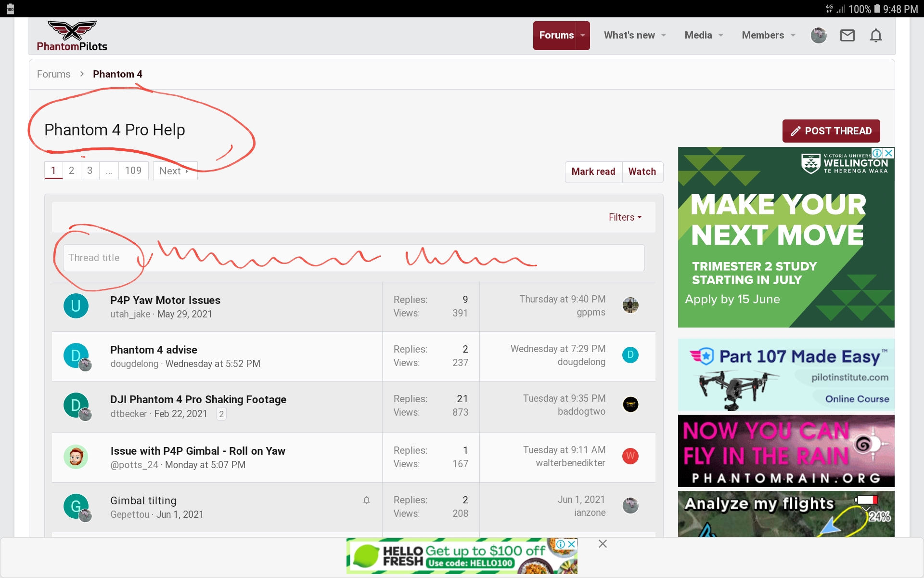
Task: Tap the status bar battery indicator
Action: coord(877,9)
